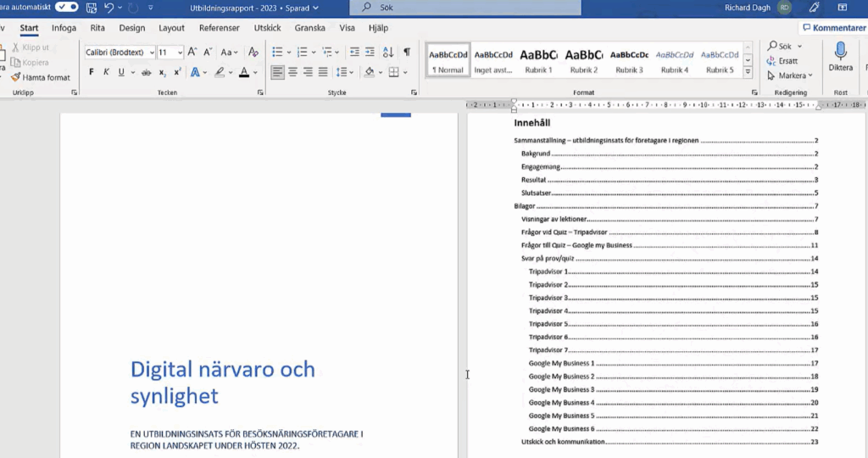Apply the Rubrik 1 style
Image resolution: width=868 pixels, height=458 pixels.
538,60
